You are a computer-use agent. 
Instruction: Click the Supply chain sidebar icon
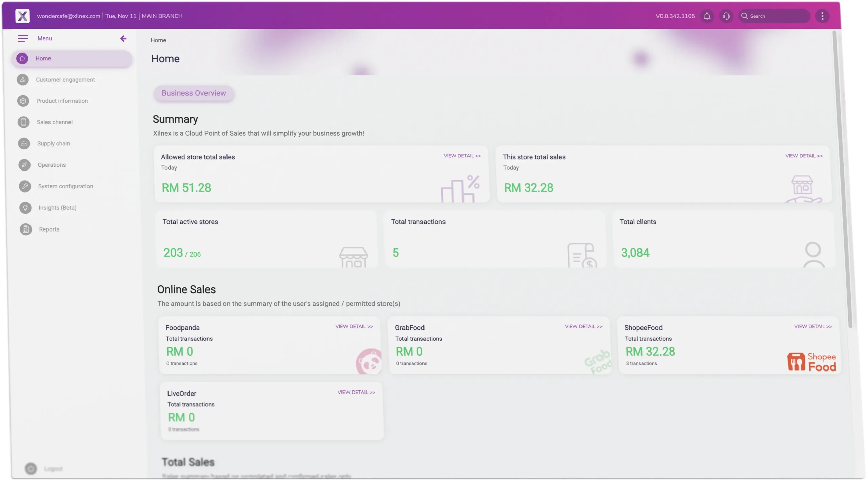(x=24, y=144)
